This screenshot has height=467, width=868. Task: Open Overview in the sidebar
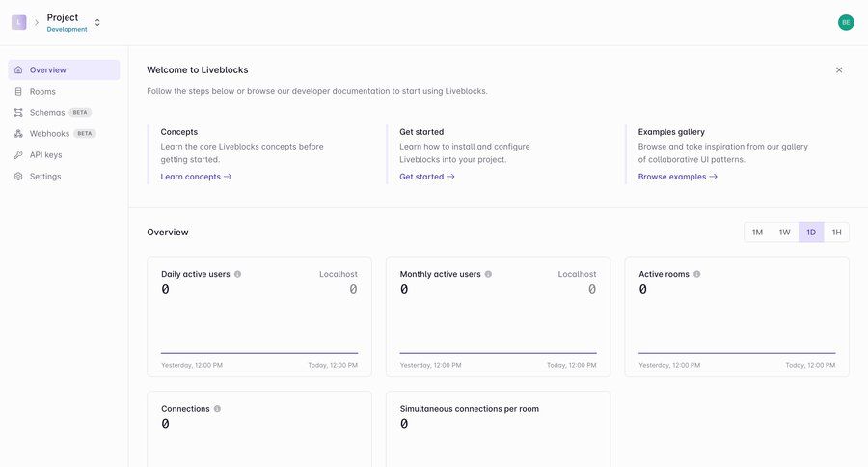pos(64,69)
